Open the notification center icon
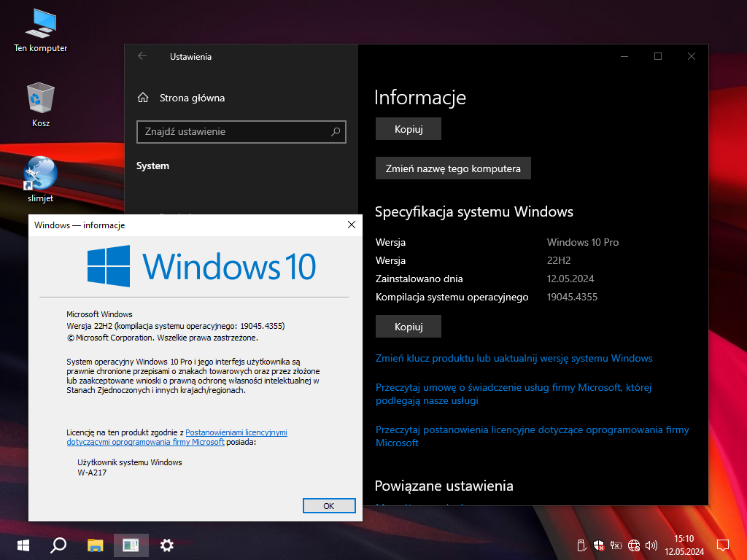 723,545
